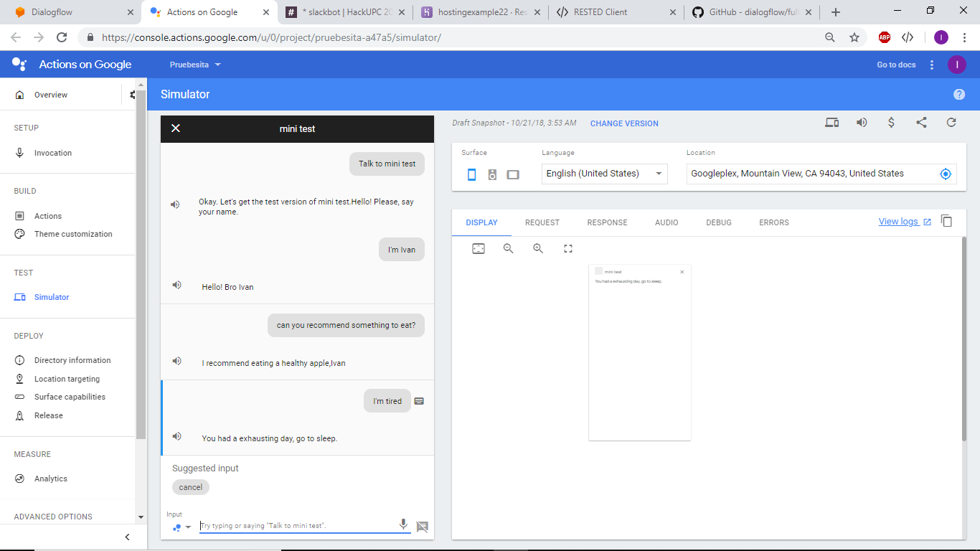Click the Go to docs link
The width and height of the screenshot is (980, 551).
896,65
